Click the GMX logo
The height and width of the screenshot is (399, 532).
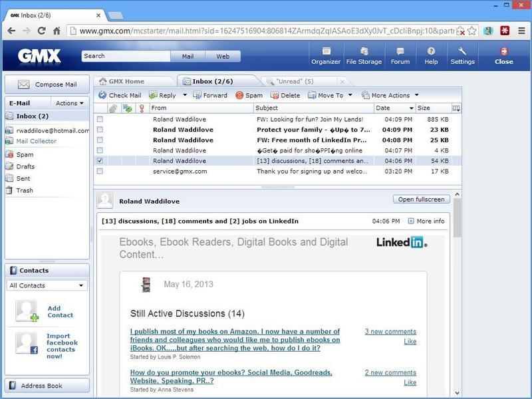(39, 56)
